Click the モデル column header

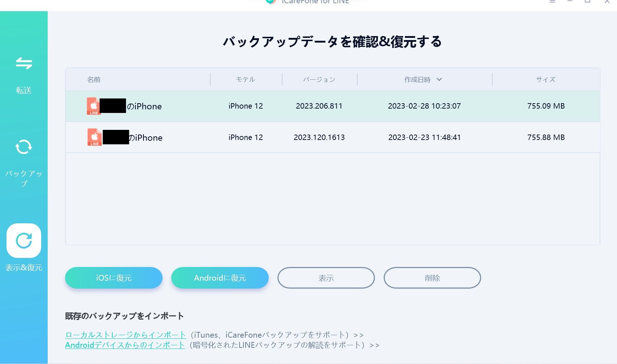coord(246,80)
